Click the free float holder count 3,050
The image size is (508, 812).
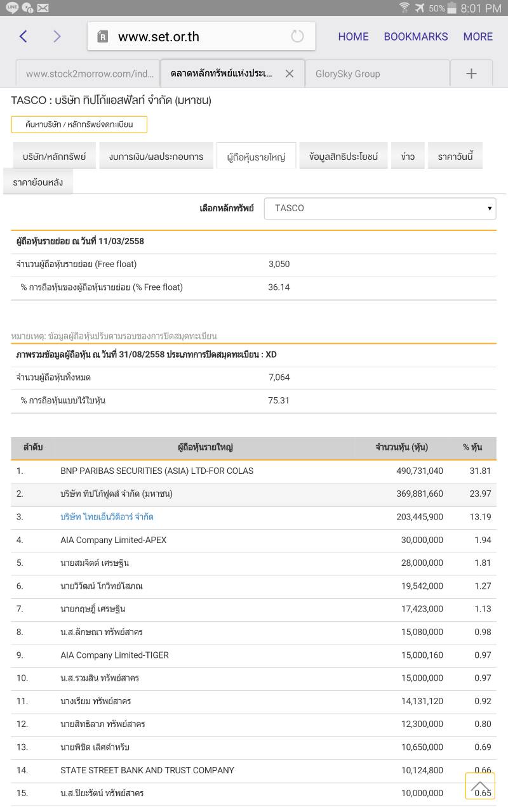pyautogui.click(x=279, y=264)
